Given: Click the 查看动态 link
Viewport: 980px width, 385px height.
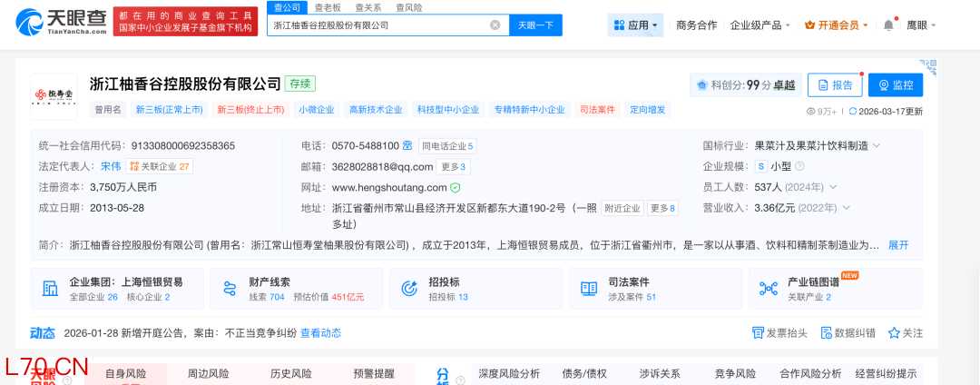Looking at the screenshot, I should pos(320,333).
